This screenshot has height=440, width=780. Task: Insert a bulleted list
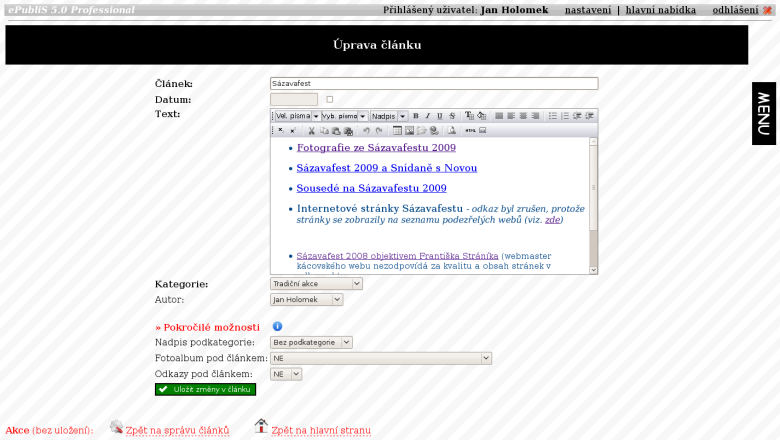coord(553,116)
